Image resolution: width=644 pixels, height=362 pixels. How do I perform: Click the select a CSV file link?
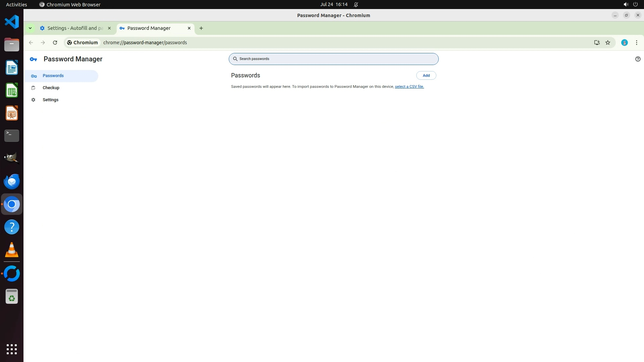pos(409,86)
